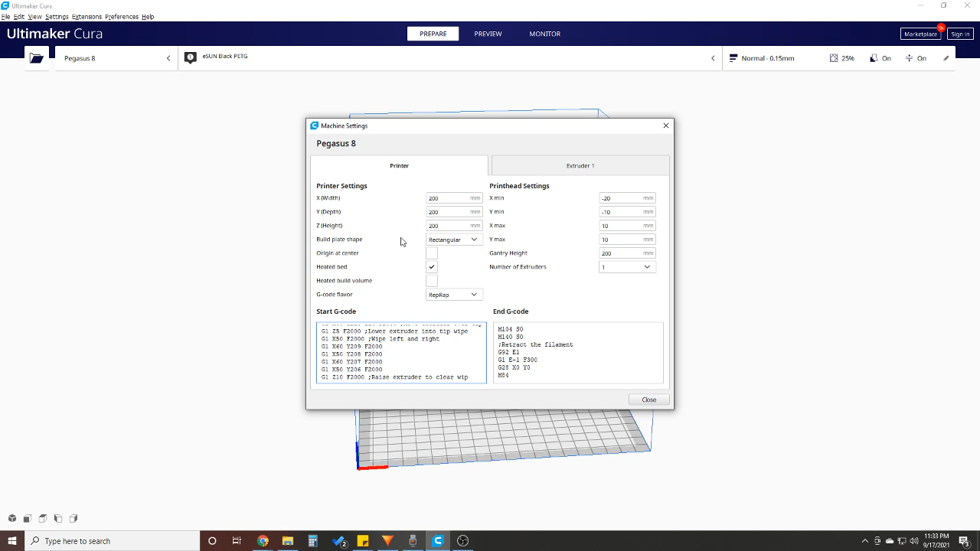Switch to the PREVIEW stage
This screenshot has width=980, height=551.
click(x=488, y=34)
